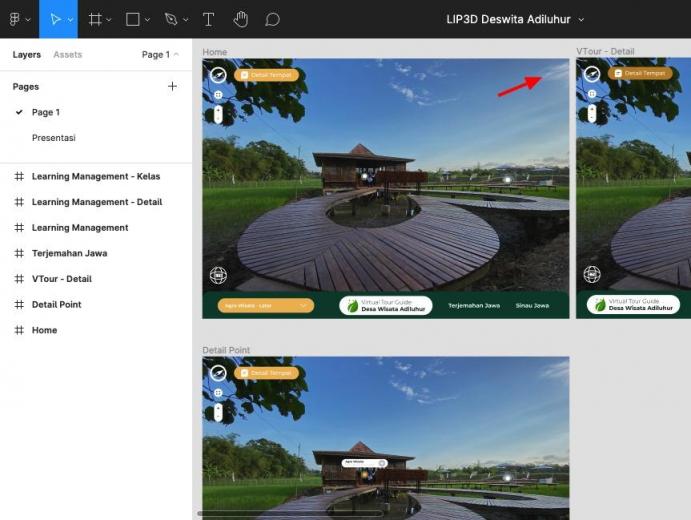Select the Frame tool
Viewport: 691px width, 520px height.
point(95,19)
